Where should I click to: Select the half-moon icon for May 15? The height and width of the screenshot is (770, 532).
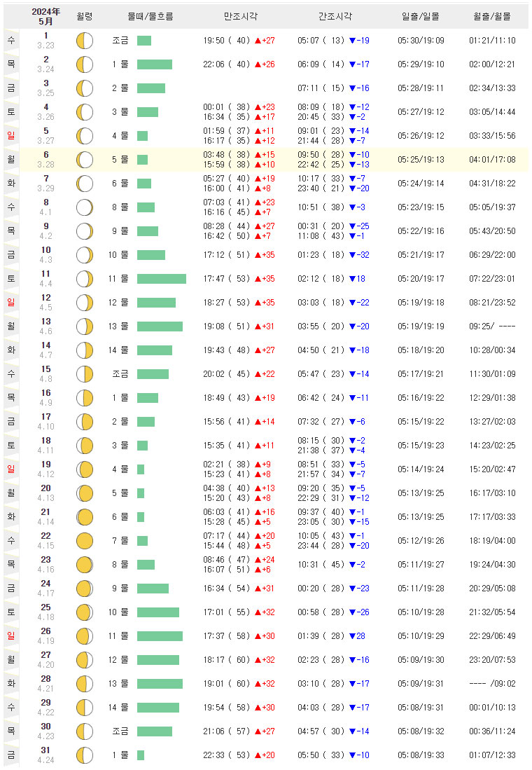[85, 374]
